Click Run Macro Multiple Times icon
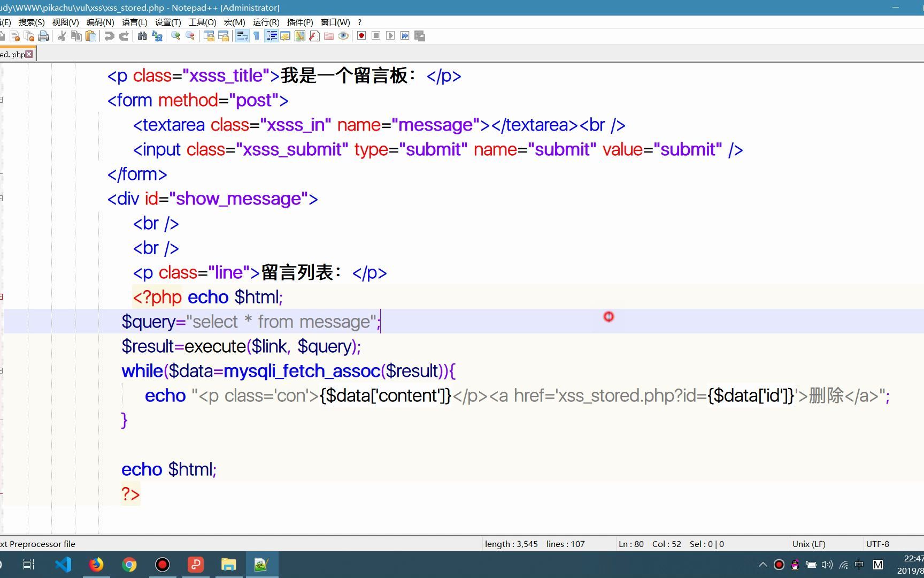This screenshot has width=924, height=578. [x=405, y=36]
